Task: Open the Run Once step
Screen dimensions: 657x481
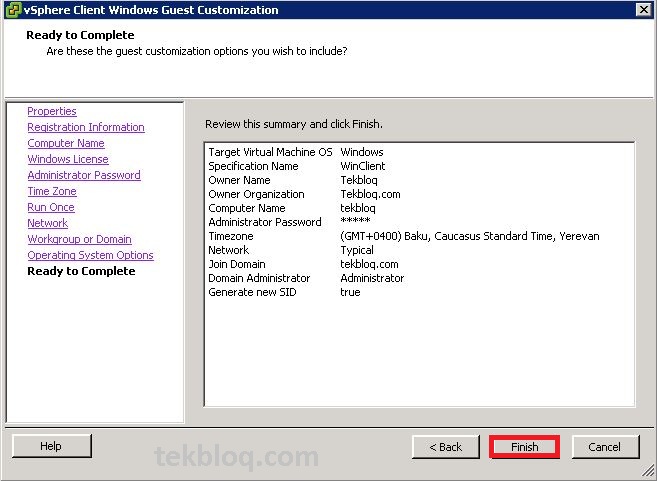Action: 51,207
